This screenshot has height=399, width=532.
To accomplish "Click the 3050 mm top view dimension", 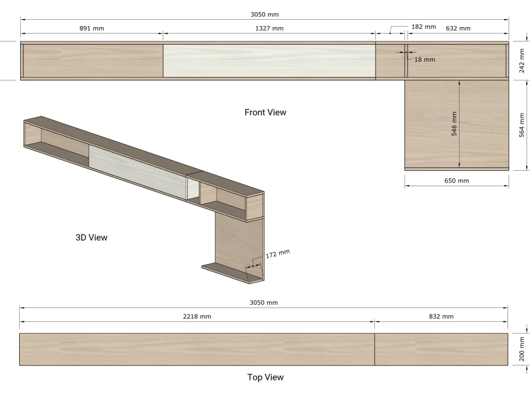I will click(x=264, y=303).
